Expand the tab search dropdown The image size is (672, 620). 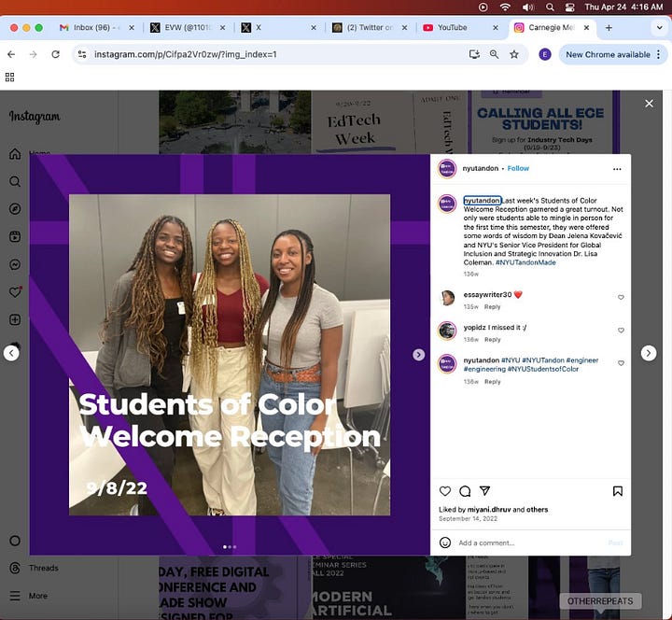(659, 27)
